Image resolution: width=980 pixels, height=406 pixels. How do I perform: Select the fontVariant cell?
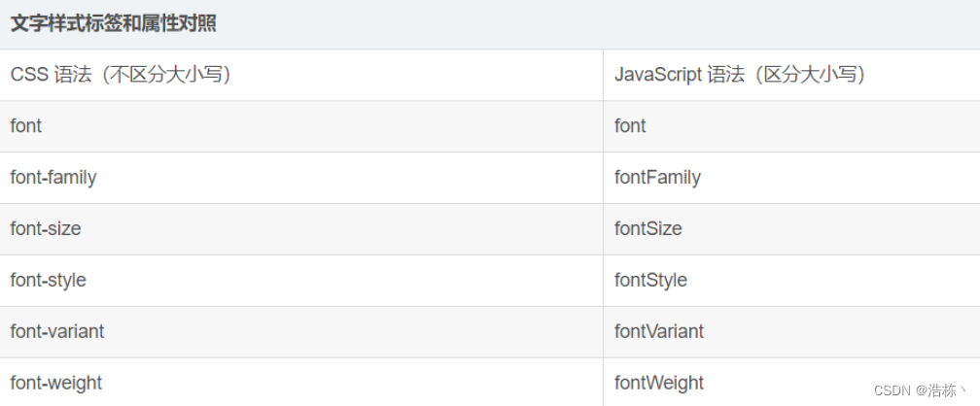[659, 332]
